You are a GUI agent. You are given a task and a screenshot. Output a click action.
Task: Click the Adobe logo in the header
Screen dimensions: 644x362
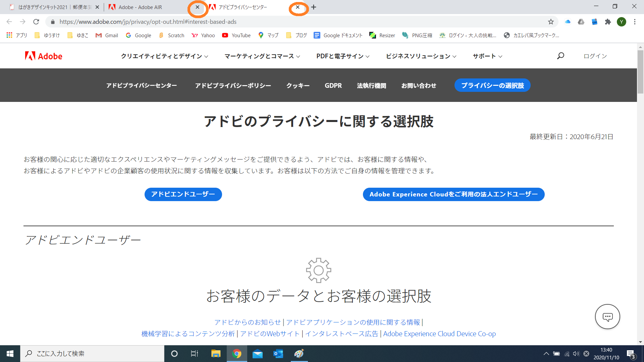coord(44,56)
